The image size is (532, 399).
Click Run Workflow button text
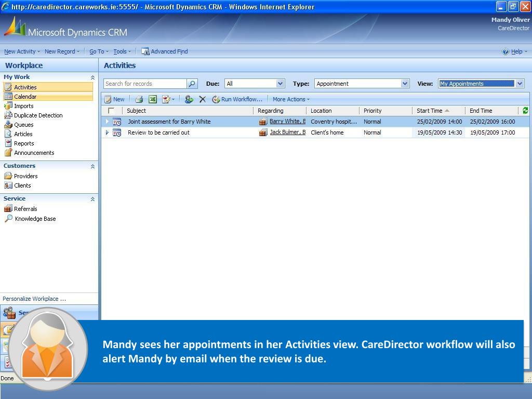point(242,99)
